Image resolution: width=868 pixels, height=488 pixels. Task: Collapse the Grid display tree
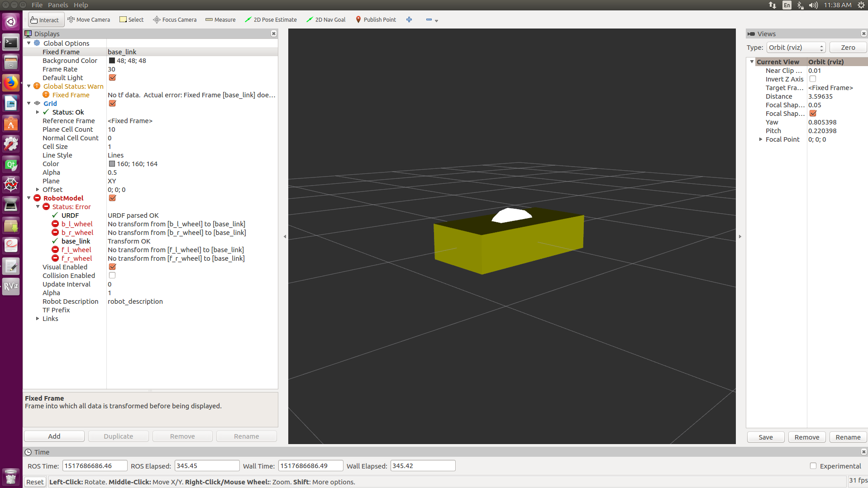point(29,103)
